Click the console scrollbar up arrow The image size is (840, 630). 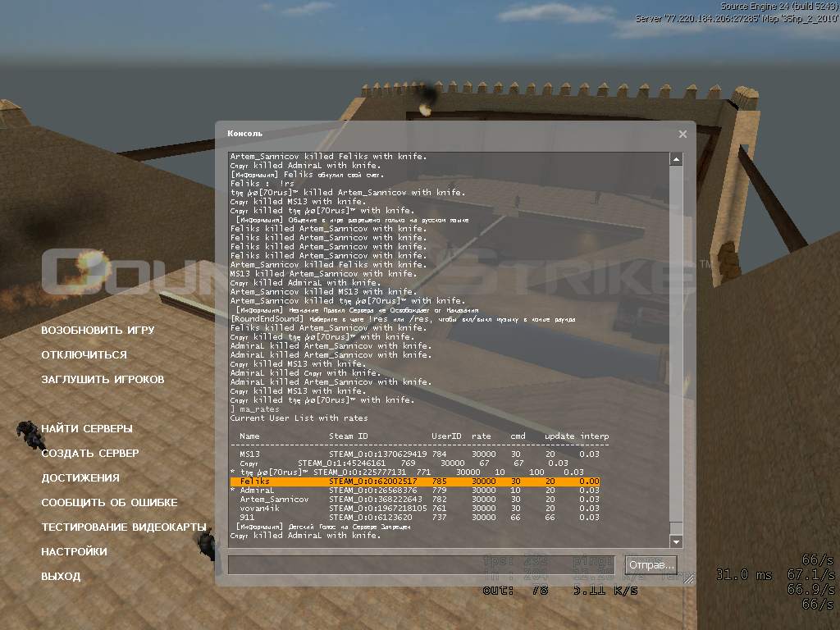676,159
